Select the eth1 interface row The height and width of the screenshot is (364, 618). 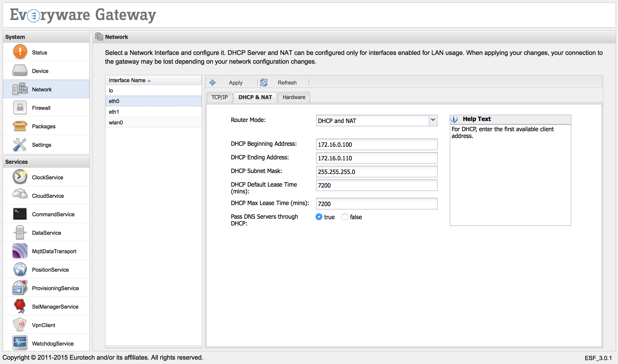(154, 112)
